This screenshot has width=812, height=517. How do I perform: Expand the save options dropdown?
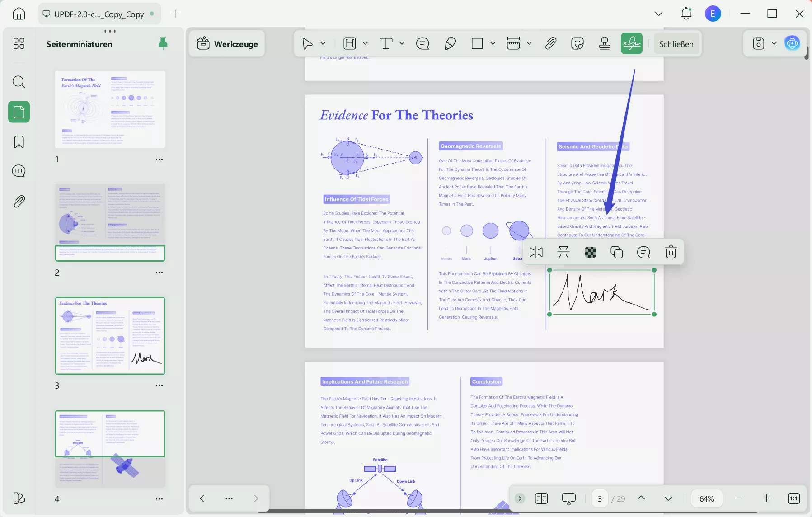[x=774, y=44]
